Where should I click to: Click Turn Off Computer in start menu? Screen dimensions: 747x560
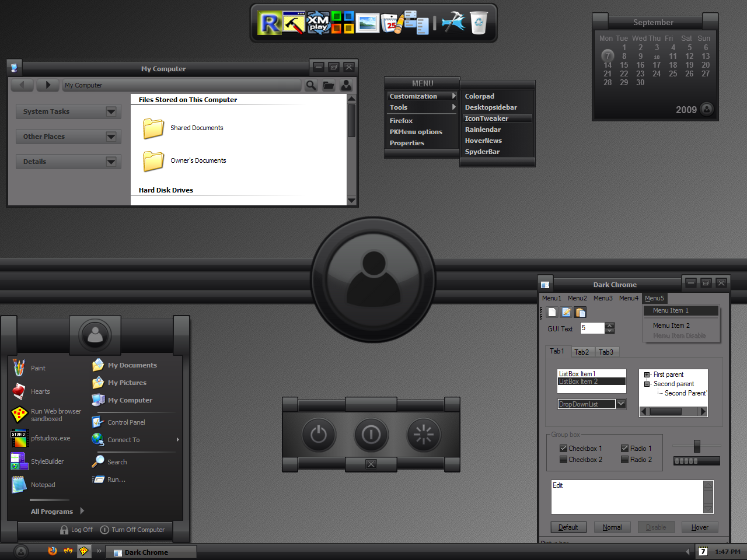click(x=132, y=530)
